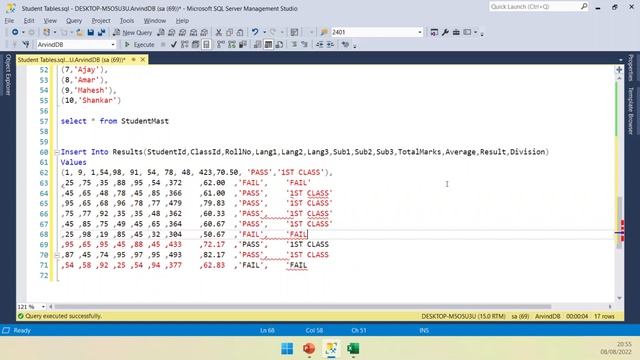Click the editor horizontal scrollbar thumb
Screen dimensions: 640x360
click(303, 307)
